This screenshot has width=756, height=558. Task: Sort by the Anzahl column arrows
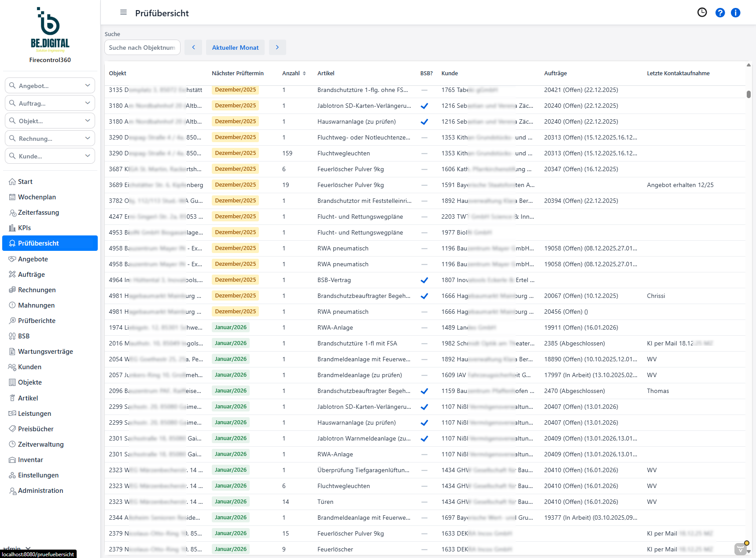(304, 73)
